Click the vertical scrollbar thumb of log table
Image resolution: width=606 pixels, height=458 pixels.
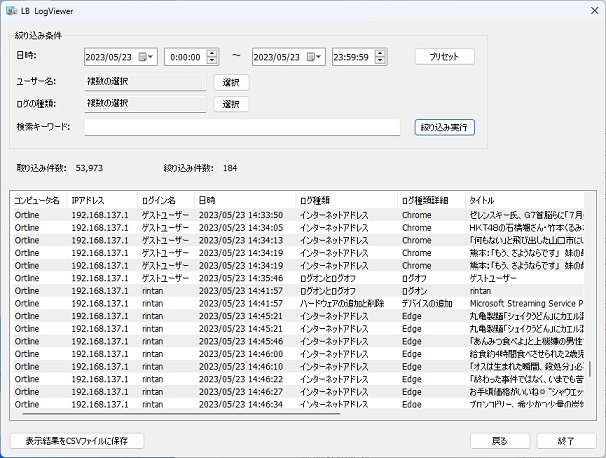pos(590,369)
